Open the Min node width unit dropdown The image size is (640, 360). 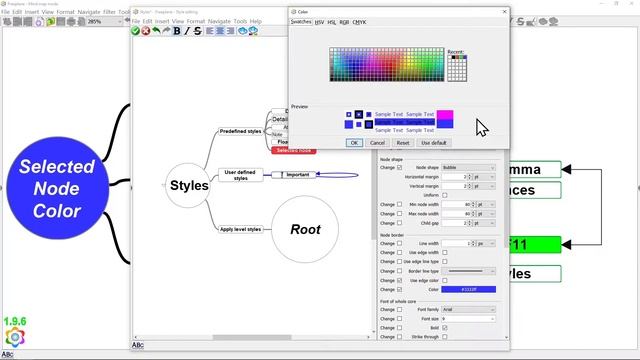pyautogui.click(x=487, y=204)
